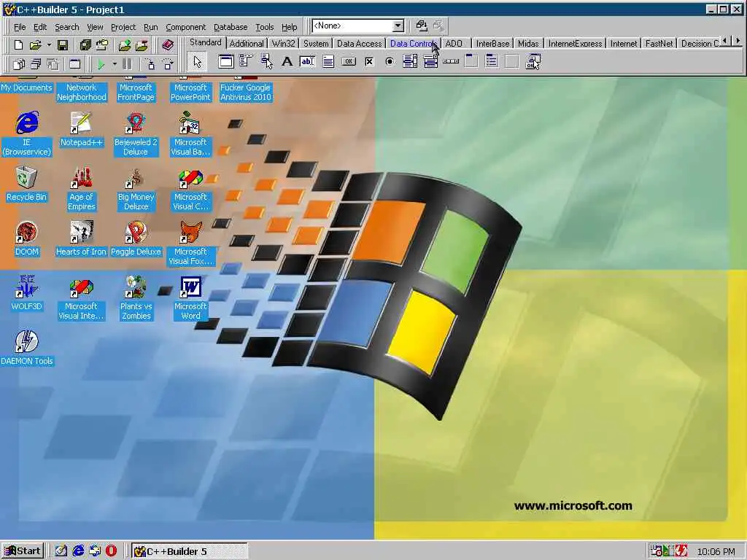Screen dimensions: 747x560
Task: Switch to the Win32 palette tab
Action: coord(284,43)
